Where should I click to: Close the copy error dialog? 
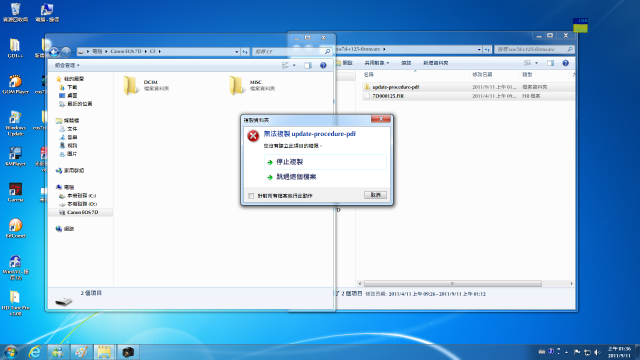coord(380,119)
